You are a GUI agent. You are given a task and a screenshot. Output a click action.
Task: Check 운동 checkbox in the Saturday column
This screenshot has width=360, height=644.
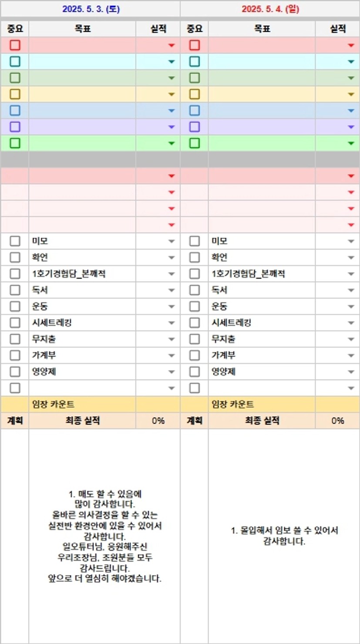pyautogui.click(x=15, y=307)
